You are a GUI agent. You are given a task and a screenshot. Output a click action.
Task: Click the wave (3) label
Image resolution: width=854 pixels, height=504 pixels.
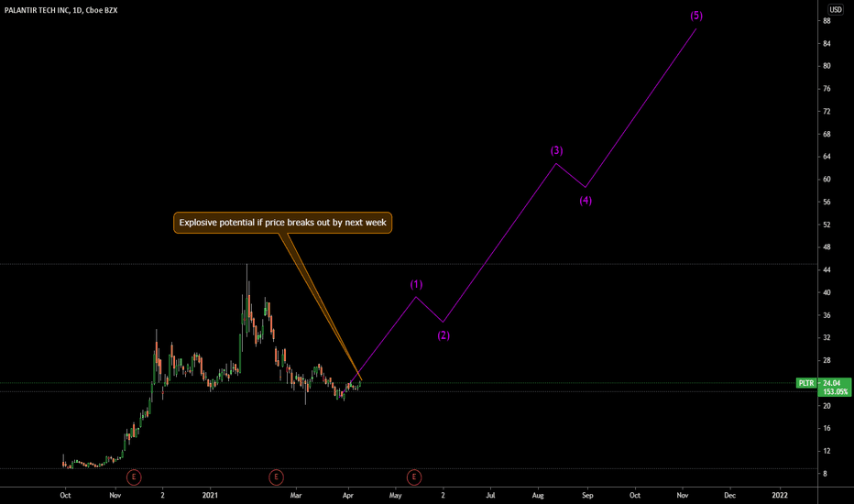pos(556,150)
